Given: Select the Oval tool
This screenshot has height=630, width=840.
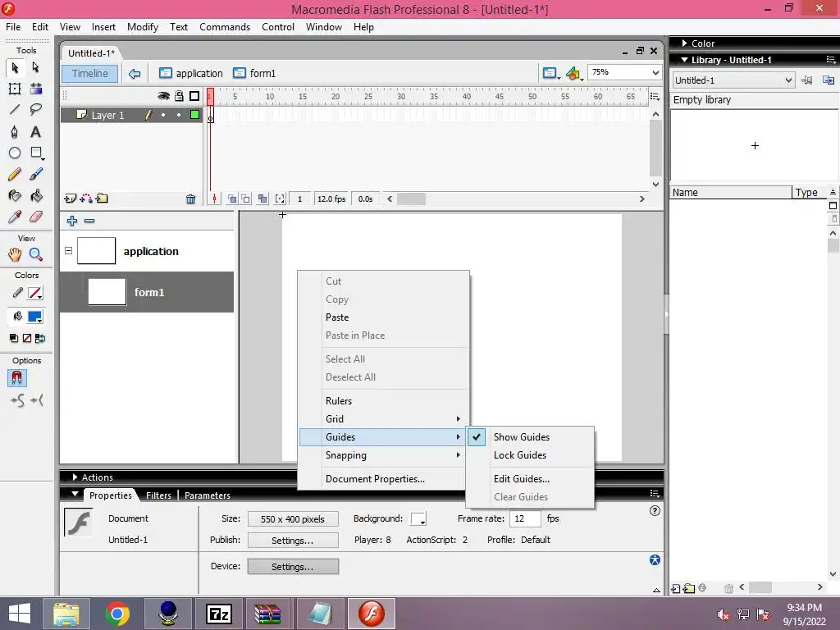Looking at the screenshot, I should (x=15, y=153).
